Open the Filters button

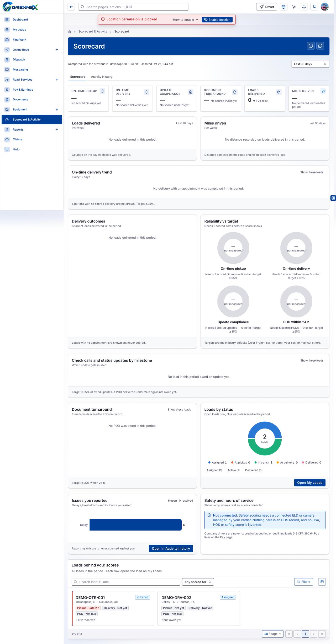tap(304, 582)
